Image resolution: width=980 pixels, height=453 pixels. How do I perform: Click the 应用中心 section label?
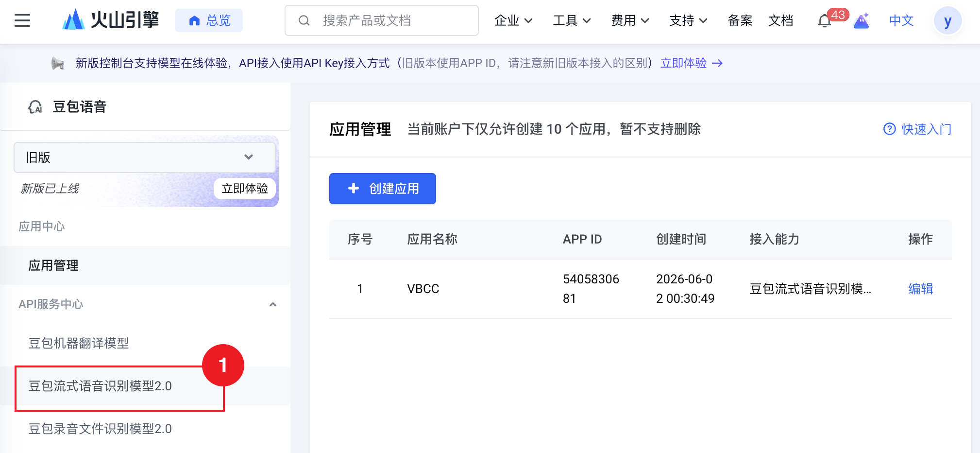tap(42, 226)
